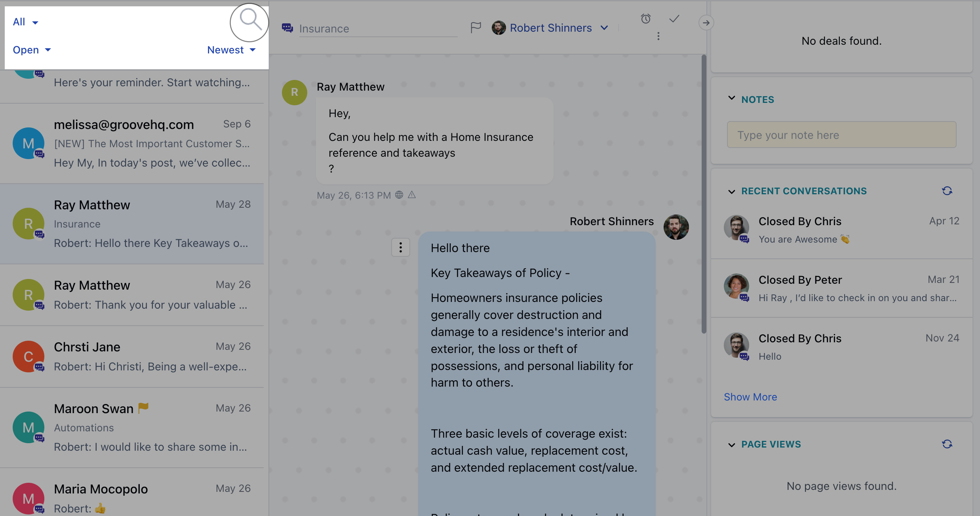Collapse the Recent Conversations section
The width and height of the screenshot is (980, 516).
(x=731, y=192)
